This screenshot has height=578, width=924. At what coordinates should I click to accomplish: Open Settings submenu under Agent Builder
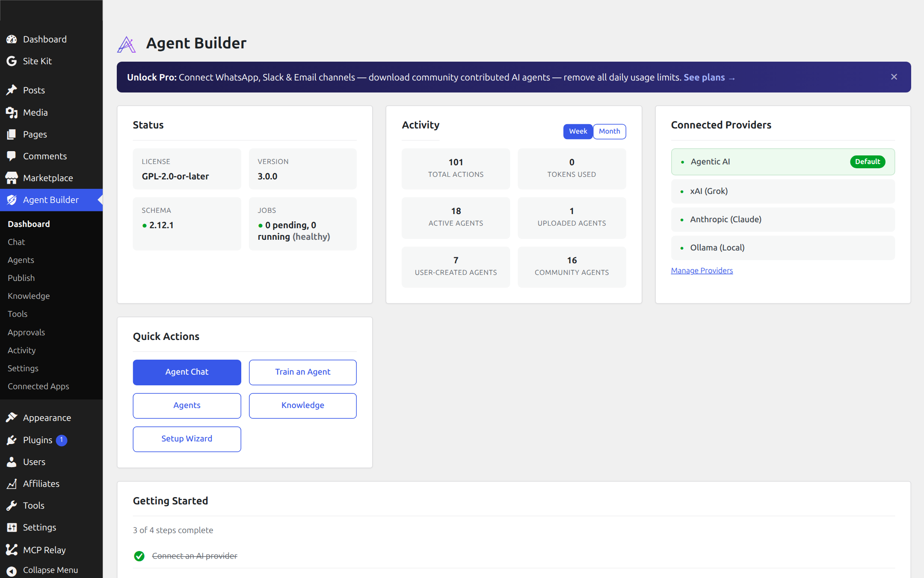coord(23,368)
